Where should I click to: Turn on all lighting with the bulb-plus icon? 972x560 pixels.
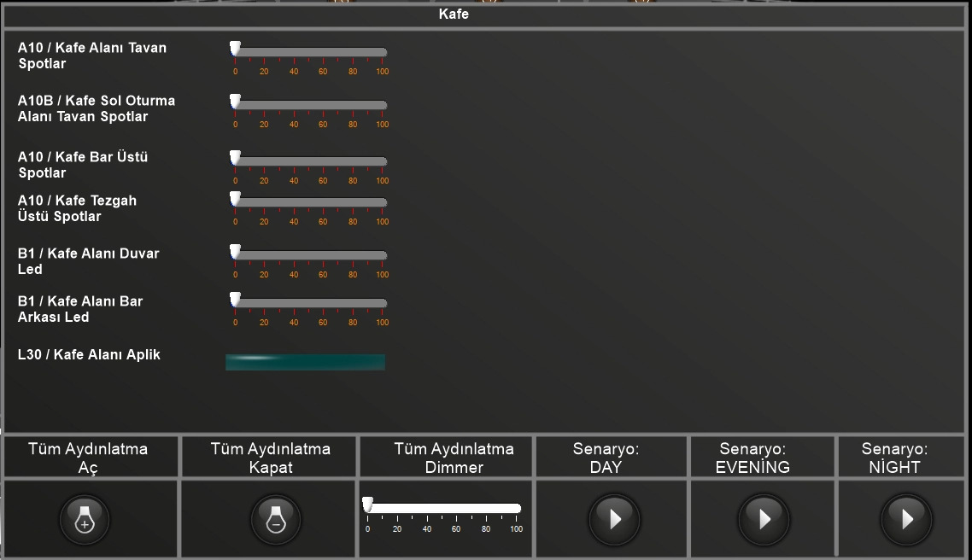pyautogui.click(x=85, y=518)
